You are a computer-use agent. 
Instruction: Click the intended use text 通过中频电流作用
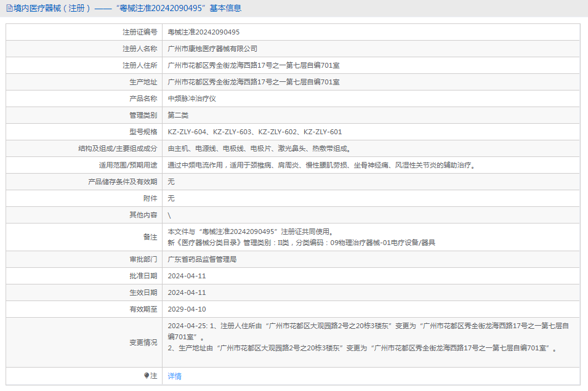321,165
